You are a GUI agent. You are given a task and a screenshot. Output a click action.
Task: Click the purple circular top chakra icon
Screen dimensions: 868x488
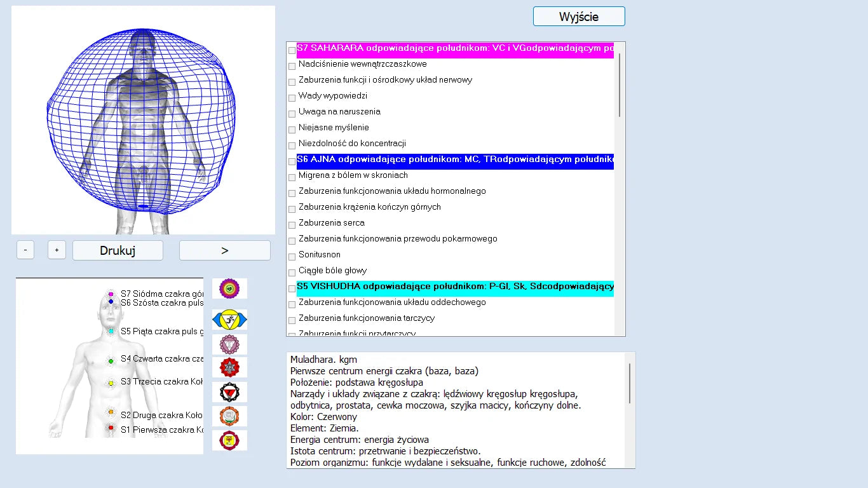(229, 288)
